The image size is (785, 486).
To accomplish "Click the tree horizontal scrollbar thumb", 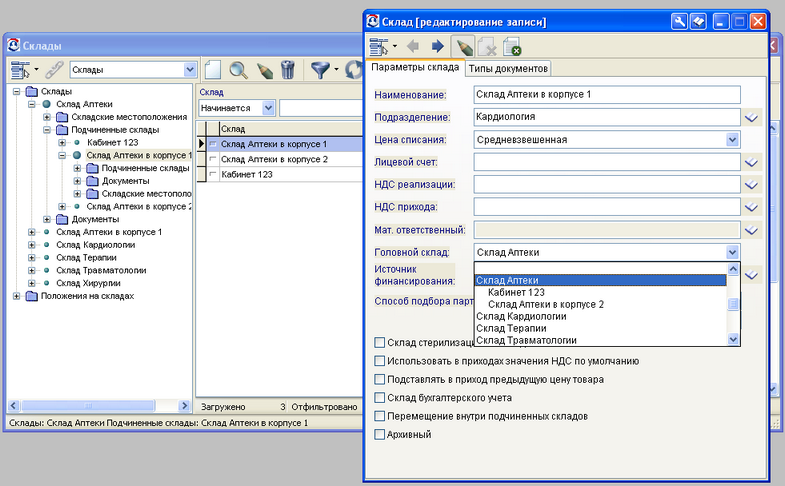I will pos(88,405).
